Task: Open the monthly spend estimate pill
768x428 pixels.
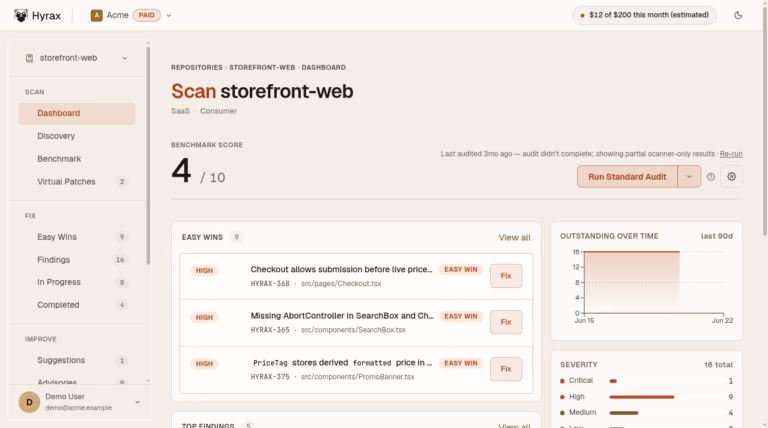Action: click(x=644, y=15)
